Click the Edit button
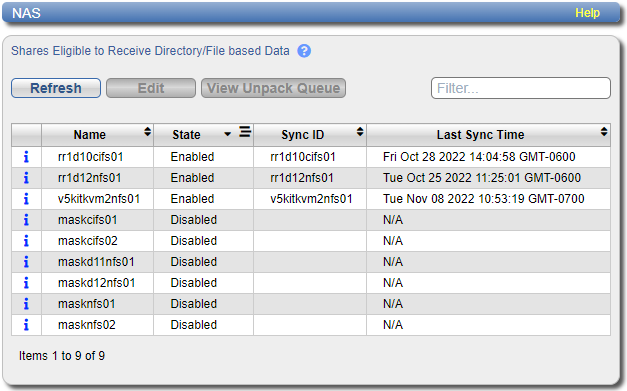This screenshot has height=391, width=627. [x=151, y=88]
